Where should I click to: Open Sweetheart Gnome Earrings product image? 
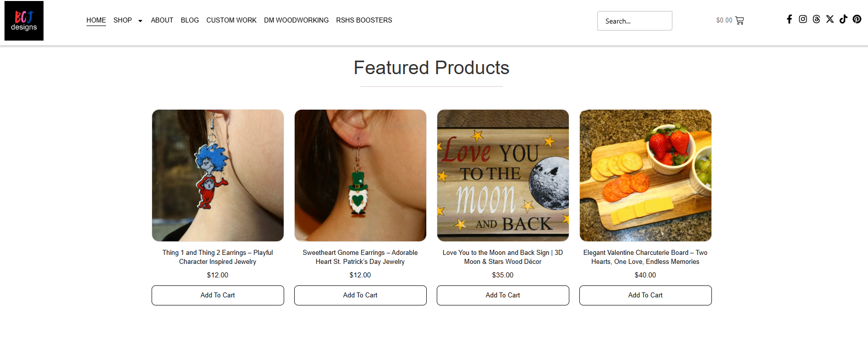pyautogui.click(x=360, y=175)
